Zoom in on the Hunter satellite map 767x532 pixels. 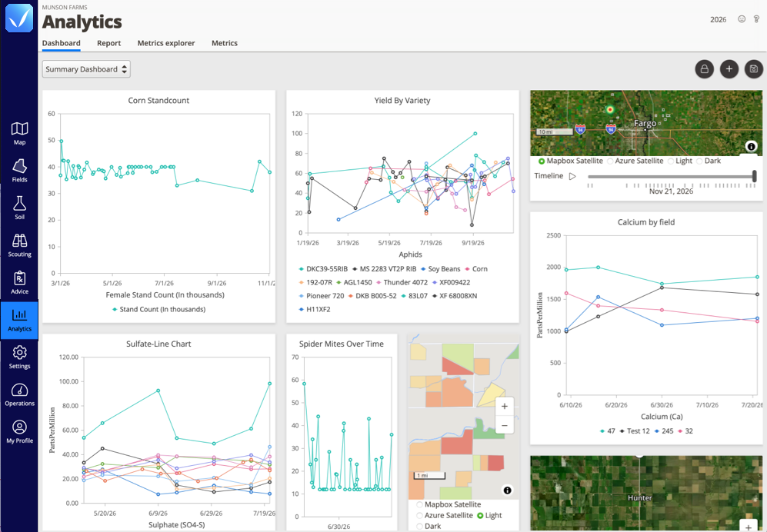tap(749, 526)
